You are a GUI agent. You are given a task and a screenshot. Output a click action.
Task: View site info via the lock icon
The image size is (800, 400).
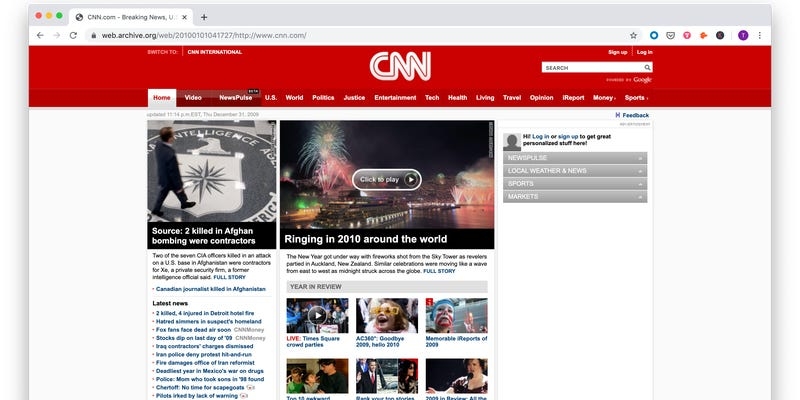pos(93,35)
